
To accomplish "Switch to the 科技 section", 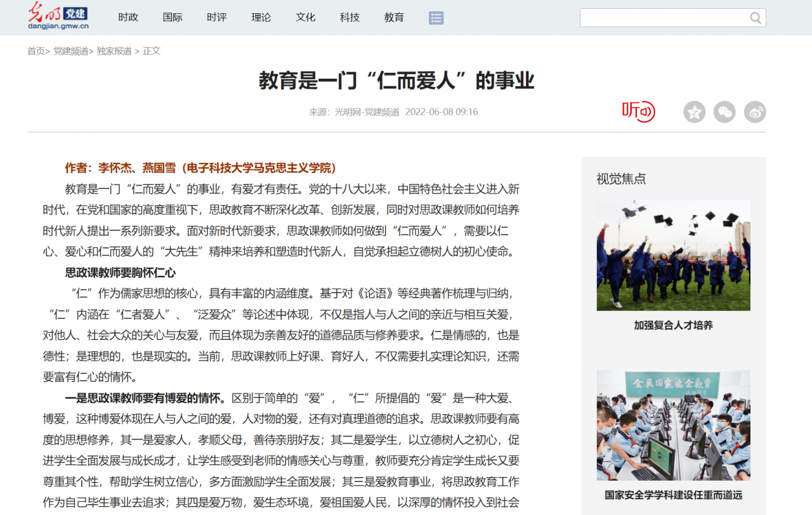I will (x=350, y=18).
